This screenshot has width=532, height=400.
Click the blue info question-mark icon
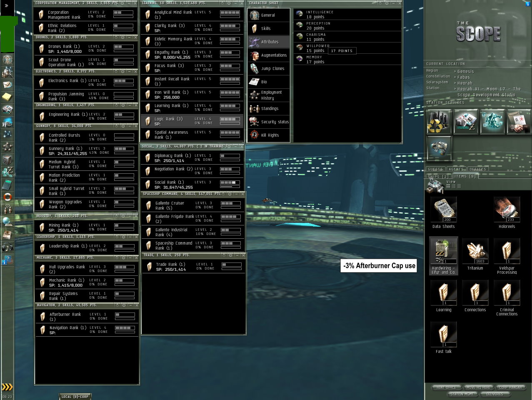click(x=7, y=260)
